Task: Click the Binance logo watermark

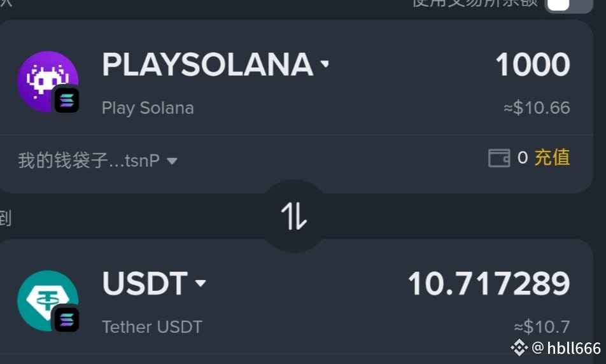Action: pyautogui.click(x=519, y=347)
